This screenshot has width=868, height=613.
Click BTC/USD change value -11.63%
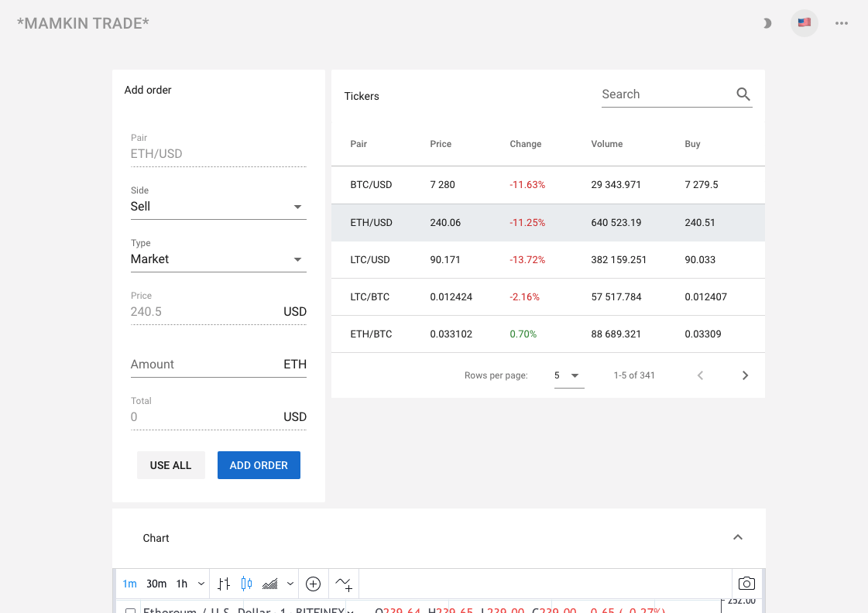coord(527,185)
